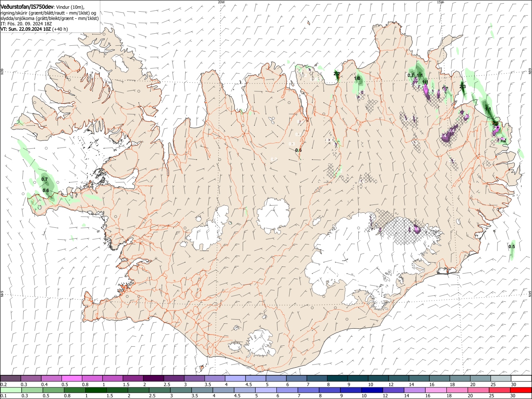Select the purple 12–14 rain legend swatch

(x=393, y=390)
